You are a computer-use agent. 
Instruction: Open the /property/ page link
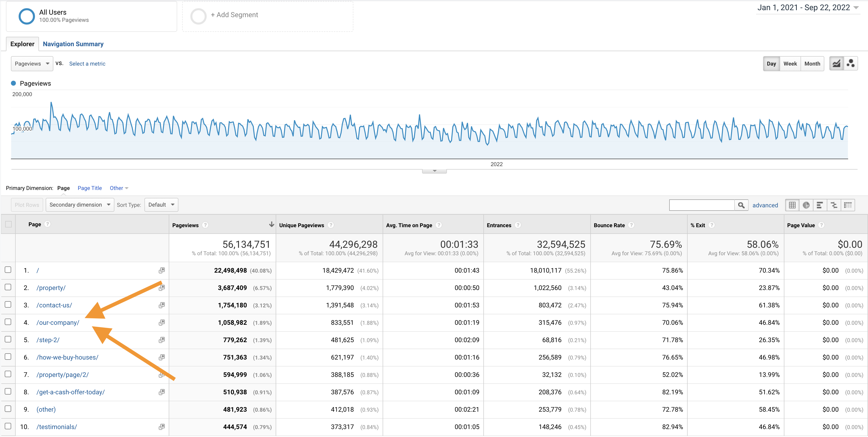pyautogui.click(x=51, y=288)
